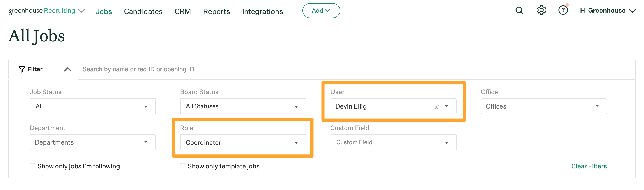Open the Job Status dropdown
This screenshot has height=190, width=644.
point(92,106)
